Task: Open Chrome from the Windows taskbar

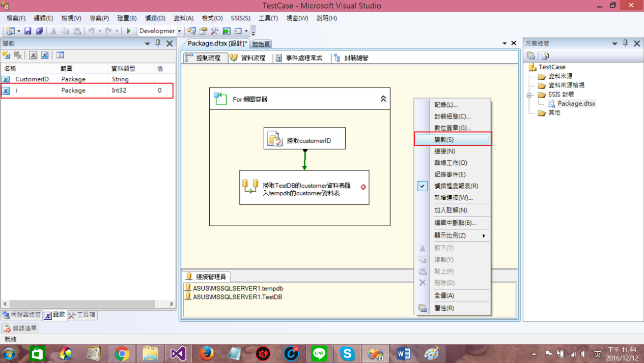Action: click(122, 353)
